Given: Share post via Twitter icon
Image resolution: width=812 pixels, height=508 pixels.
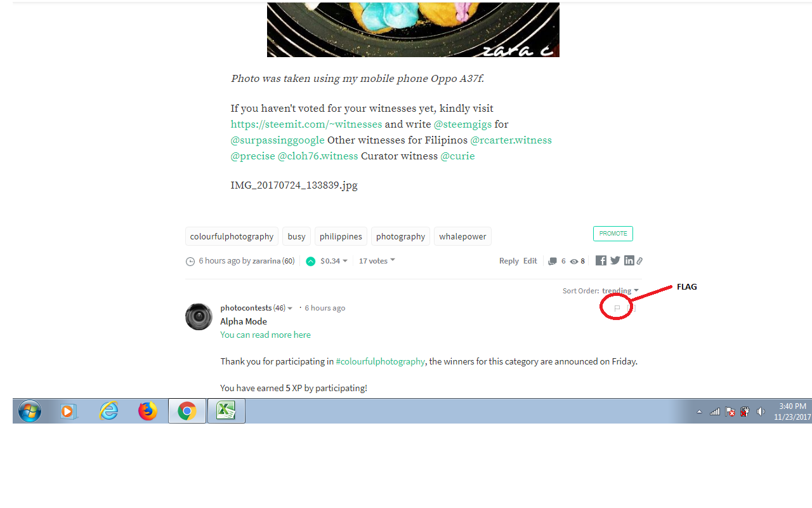Looking at the screenshot, I should tap(615, 260).
